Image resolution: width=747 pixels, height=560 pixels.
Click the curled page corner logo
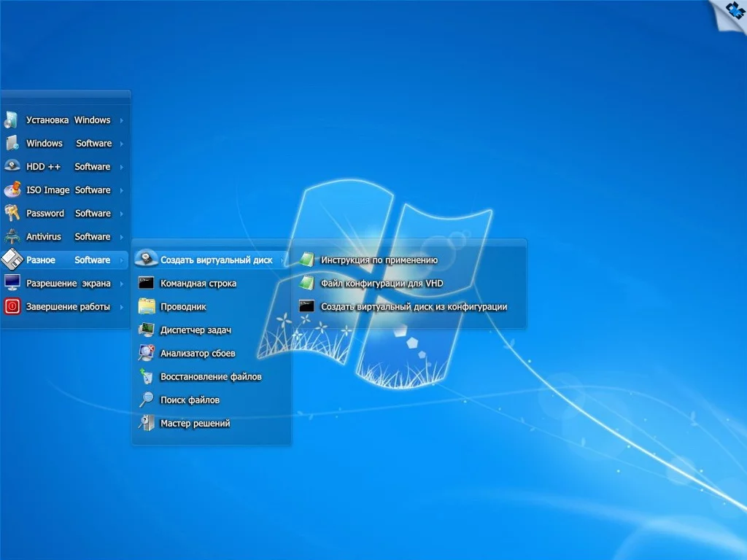click(731, 13)
